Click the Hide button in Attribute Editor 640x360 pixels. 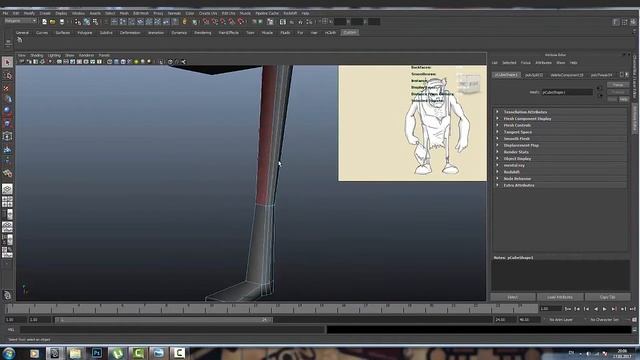tap(623, 99)
